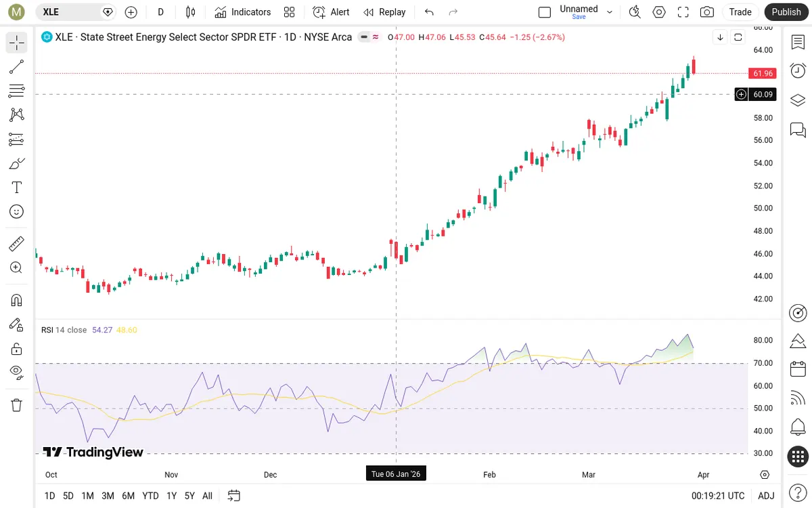Select the brush drawing tool
The width and height of the screenshot is (812, 508).
pyautogui.click(x=17, y=163)
